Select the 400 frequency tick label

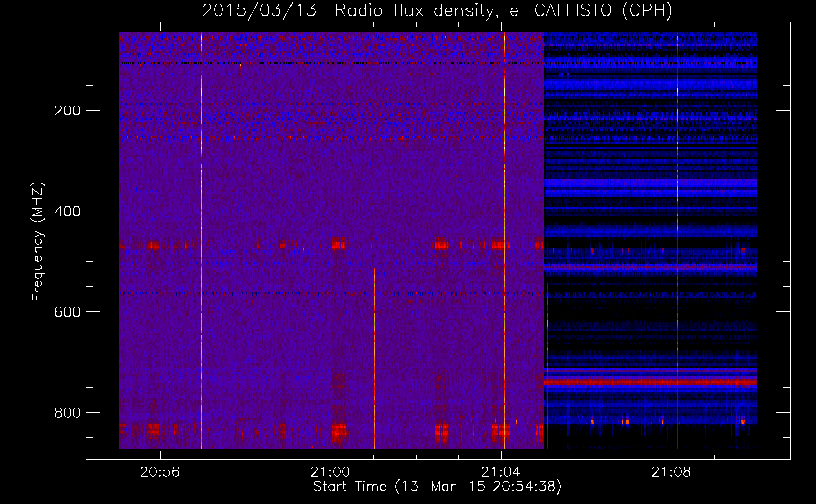[x=68, y=212]
